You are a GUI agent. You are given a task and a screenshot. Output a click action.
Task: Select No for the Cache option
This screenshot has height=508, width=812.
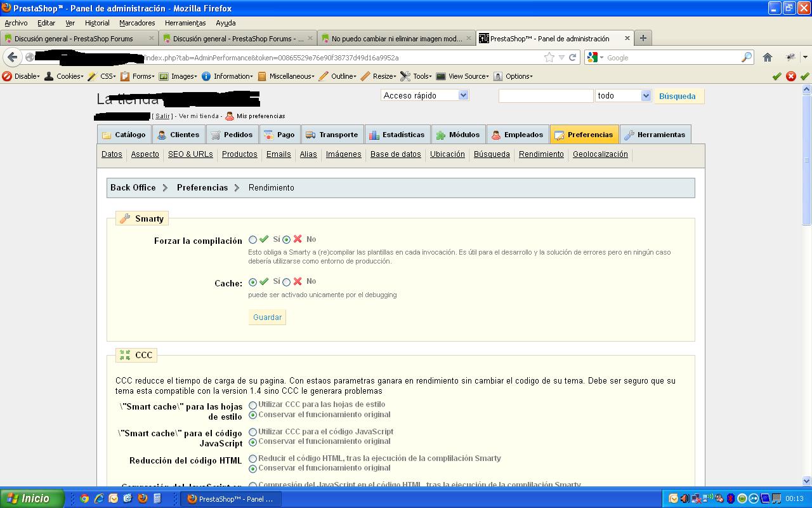[287, 282]
